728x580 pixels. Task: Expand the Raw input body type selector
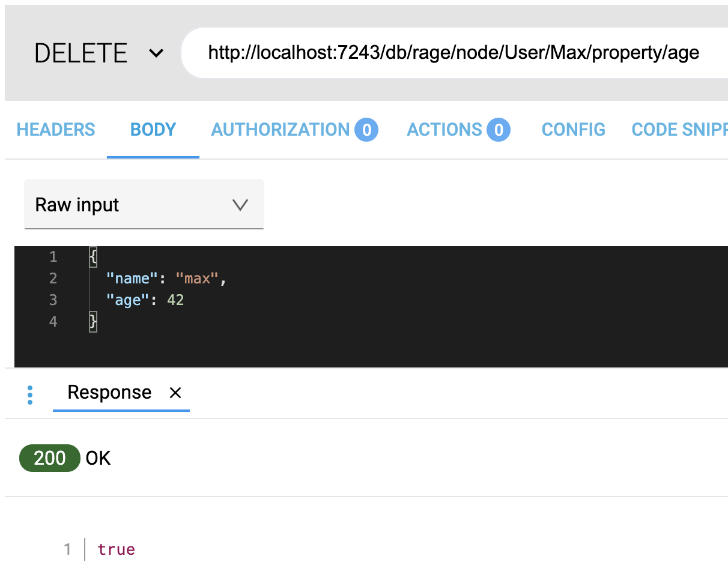(x=144, y=205)
